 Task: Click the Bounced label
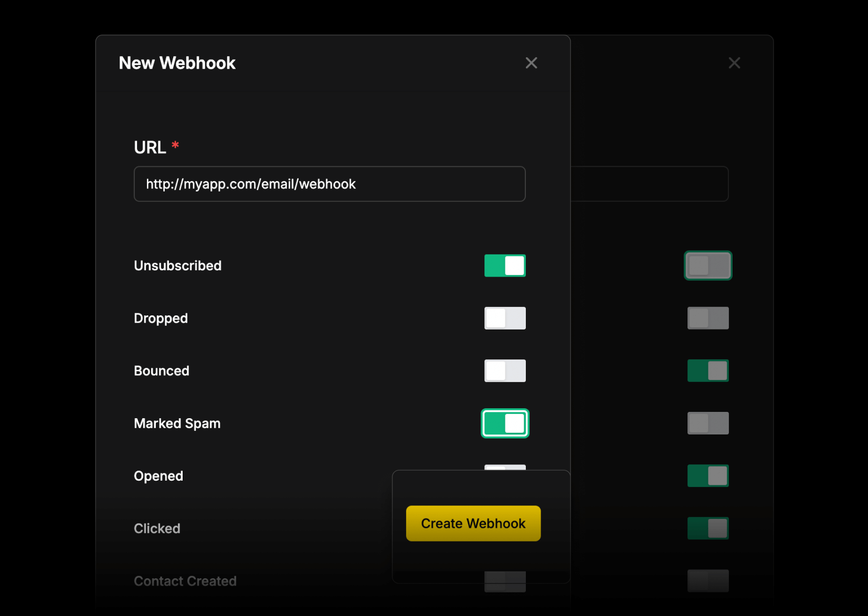click(x=162, y=370)
